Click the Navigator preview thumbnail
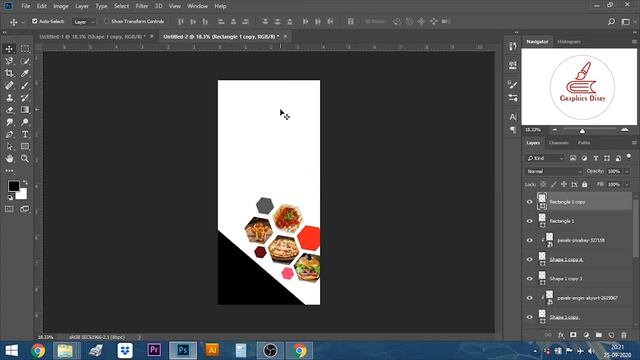 pos(579,87)
